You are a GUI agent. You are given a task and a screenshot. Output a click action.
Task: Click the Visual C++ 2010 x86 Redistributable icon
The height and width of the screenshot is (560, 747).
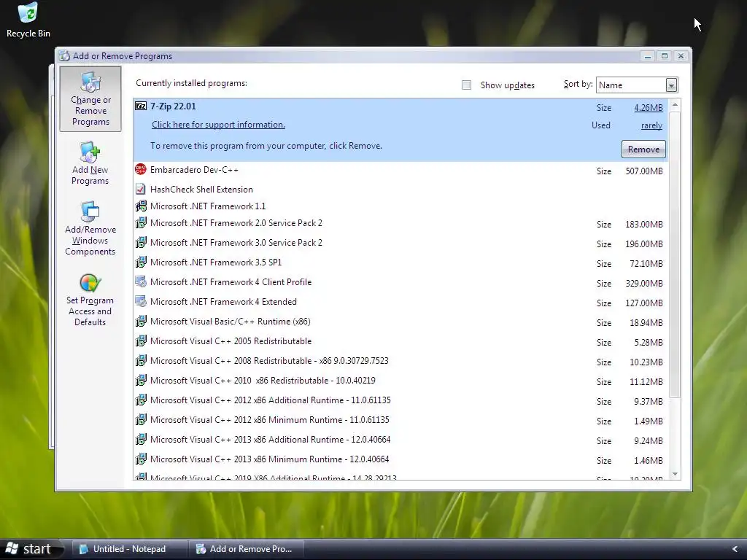tap(141, 380)
